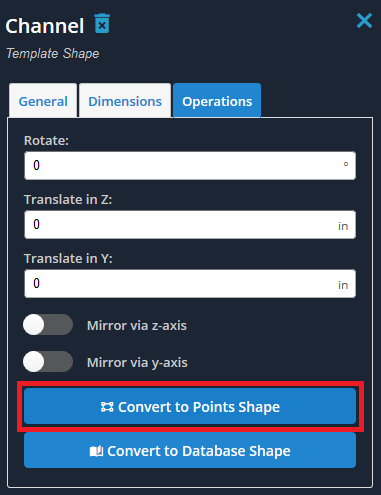Screen dimensions: 381x495
Task: Click the points icon on Convert to Points Shape
Action: 107,407
